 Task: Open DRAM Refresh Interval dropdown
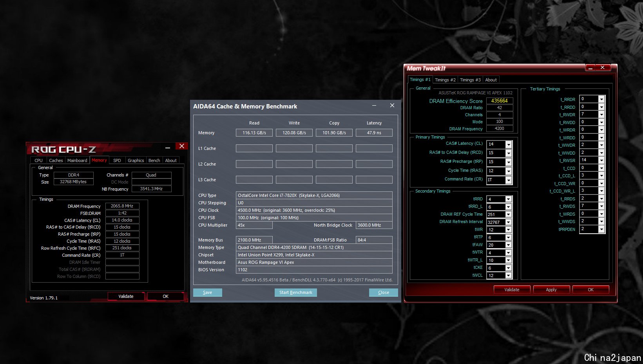pos(509,222)
